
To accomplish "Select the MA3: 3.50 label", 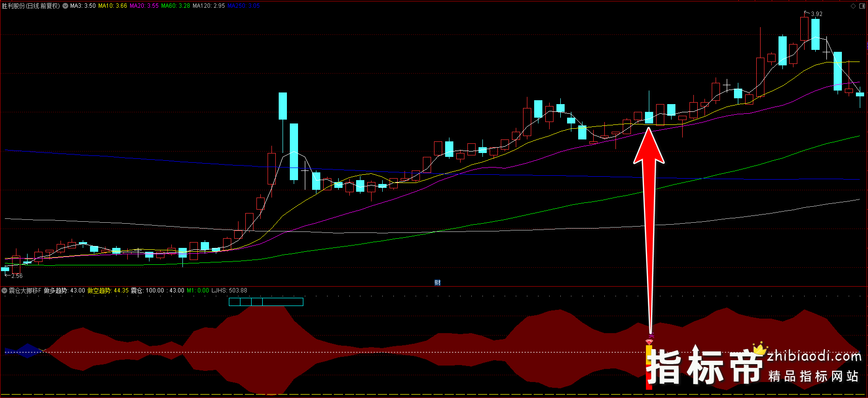I will pyautogui.click(x=83, y=6).
